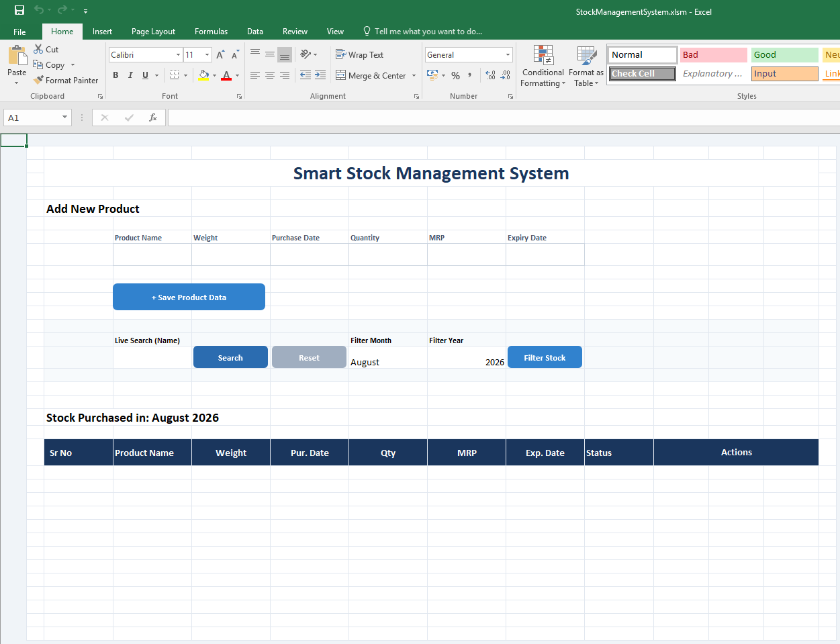Toggle Underline formatting
Screen dimensions: 840x644
(x=145, y=75)
